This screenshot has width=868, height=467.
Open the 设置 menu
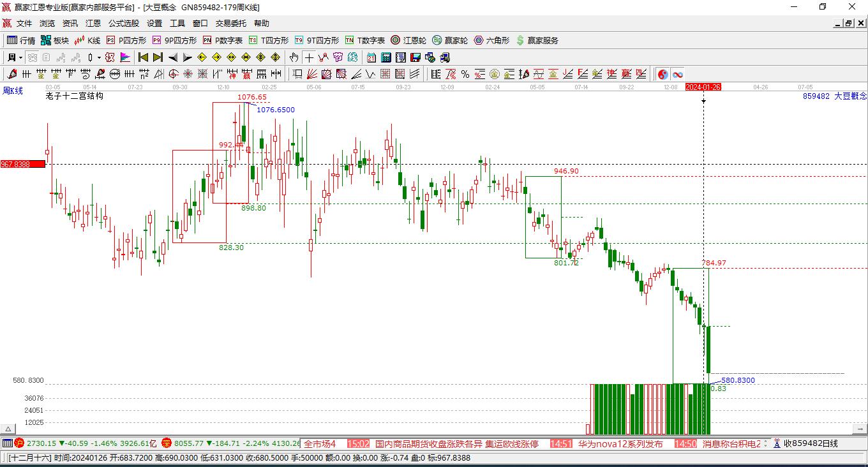click(154, 24)
